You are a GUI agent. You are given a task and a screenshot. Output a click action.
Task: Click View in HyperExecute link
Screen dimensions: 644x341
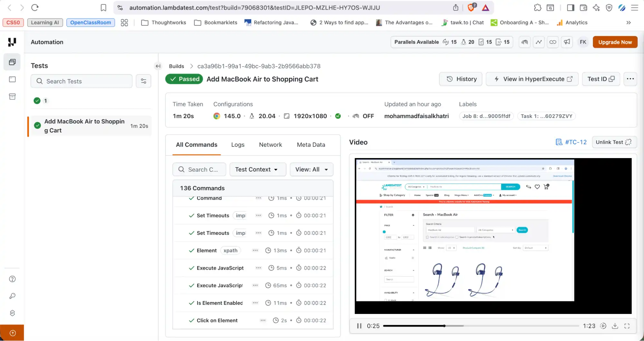tap(532, 79)
